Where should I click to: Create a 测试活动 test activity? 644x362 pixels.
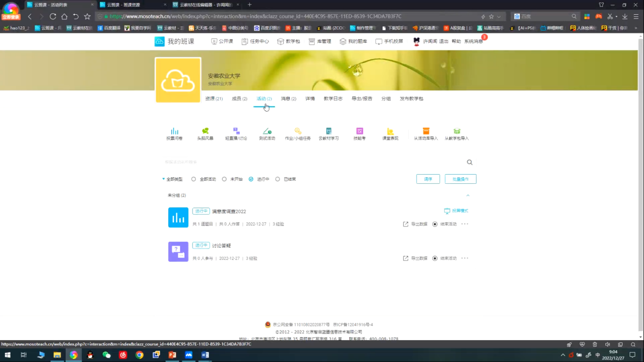point(267,134)
